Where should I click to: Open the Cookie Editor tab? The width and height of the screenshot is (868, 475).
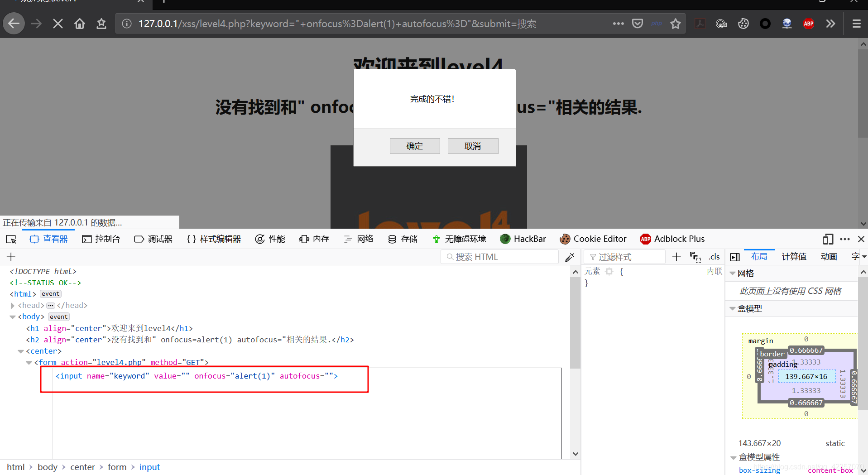[593, 239]
